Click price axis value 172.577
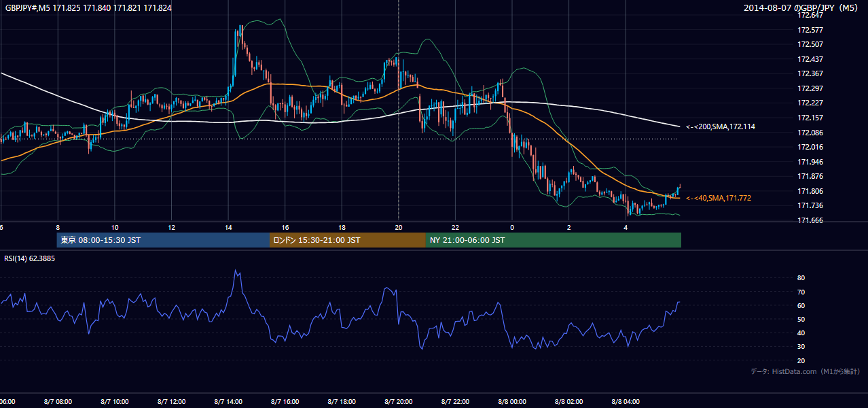Viewport: 868px width, 408px height. coord(810,30)
